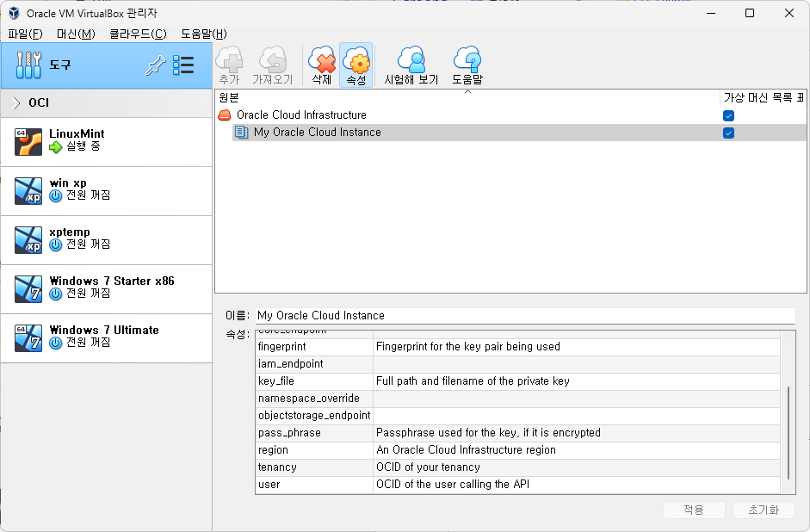Click the 도구 label in sidebar
810x532 pixels.
pyautogui.click(x=60, y=65)
